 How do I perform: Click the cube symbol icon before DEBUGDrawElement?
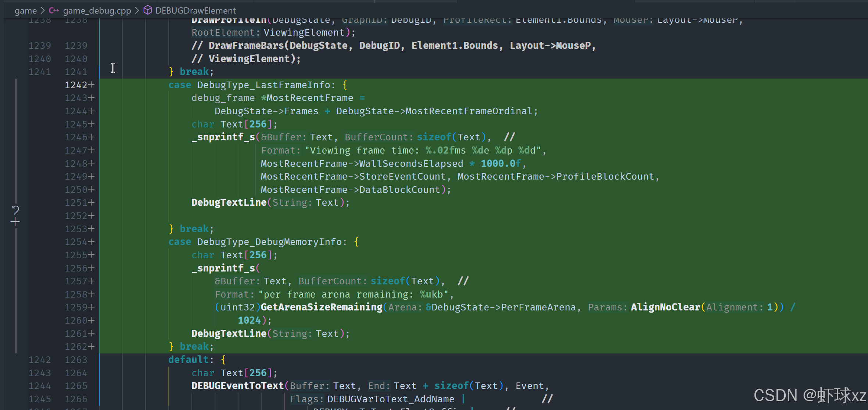(x=148, y=10)
